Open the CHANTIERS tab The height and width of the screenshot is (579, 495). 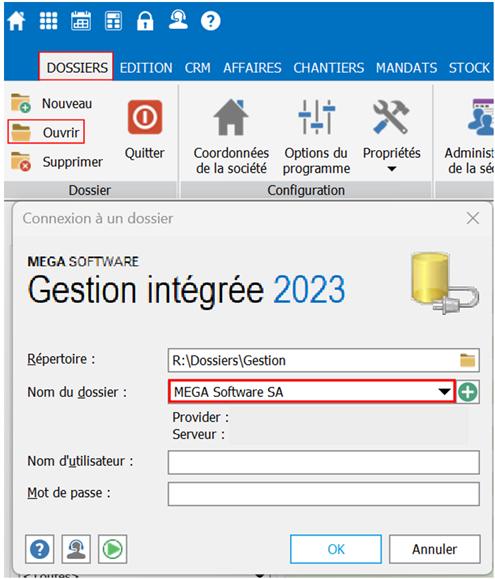pos(329,68)
